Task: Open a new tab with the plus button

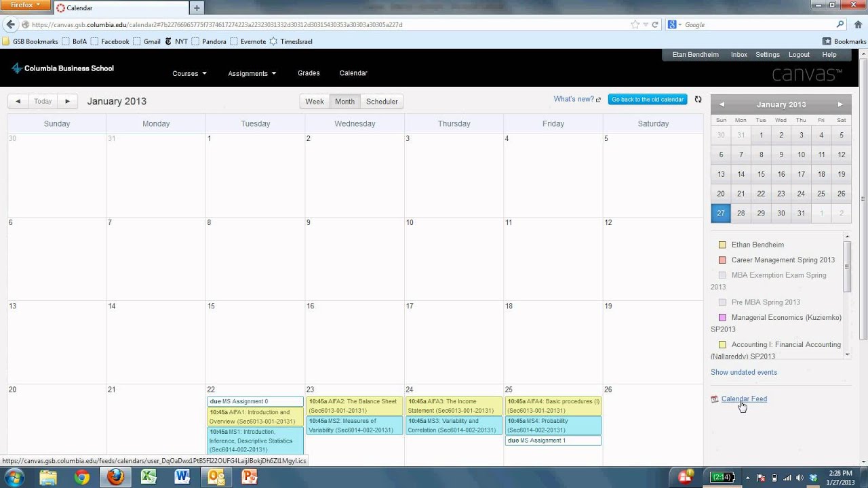Action: point(197,8)
